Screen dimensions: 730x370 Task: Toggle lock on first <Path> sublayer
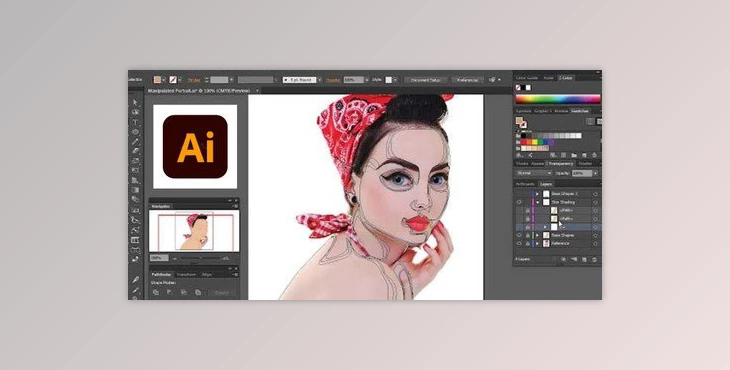point(527,210)
